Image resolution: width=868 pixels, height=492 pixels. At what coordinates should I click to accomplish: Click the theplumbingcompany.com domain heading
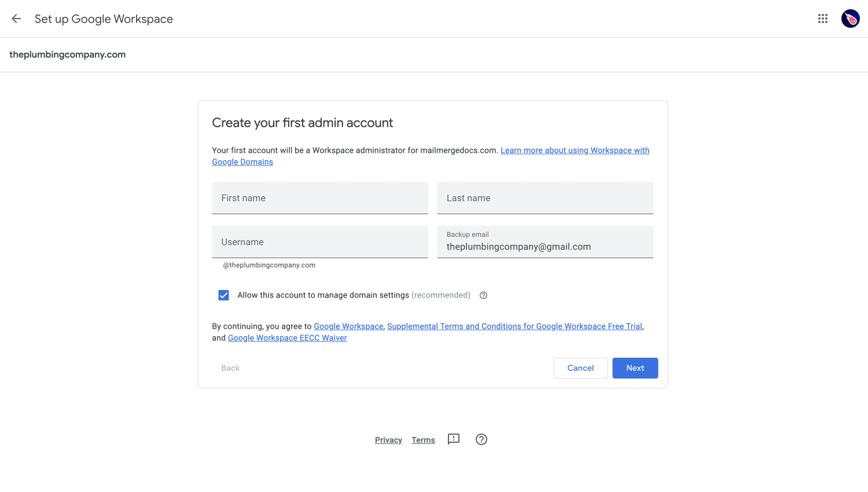click(67, 54)
